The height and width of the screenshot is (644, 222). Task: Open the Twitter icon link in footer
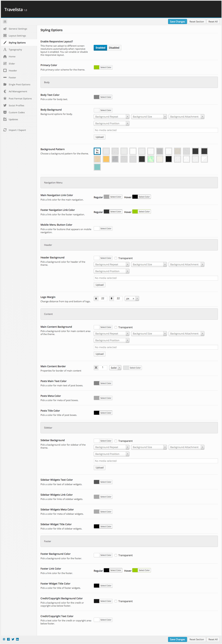click(13, 639)
